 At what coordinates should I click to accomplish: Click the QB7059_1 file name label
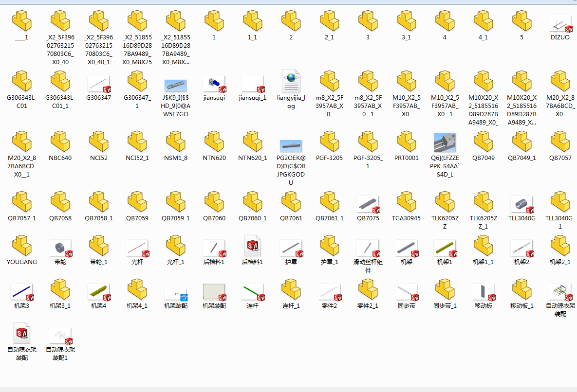tap(175, 218)
